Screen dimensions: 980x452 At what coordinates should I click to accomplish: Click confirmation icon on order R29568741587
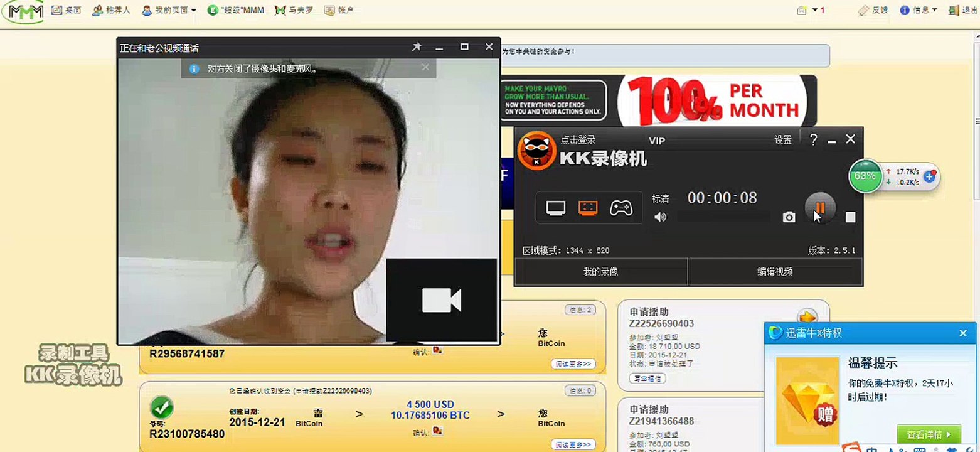click(437, 350)
